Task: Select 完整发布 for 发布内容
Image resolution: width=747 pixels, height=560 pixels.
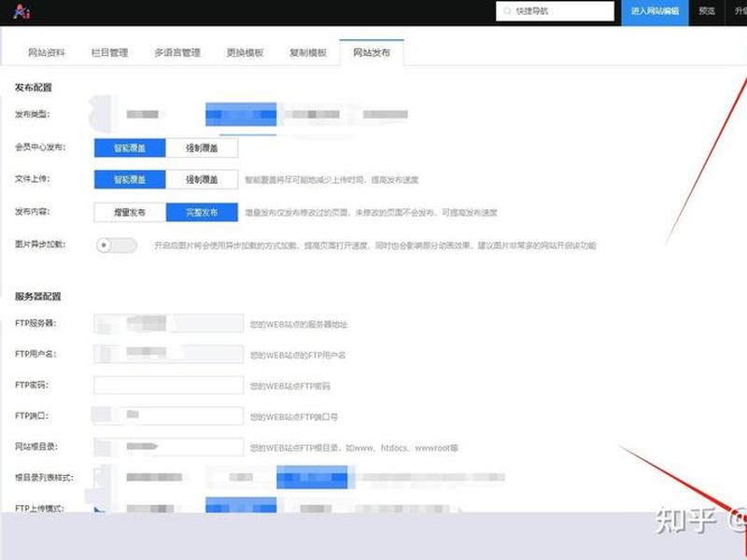Action: click(202, 213)
